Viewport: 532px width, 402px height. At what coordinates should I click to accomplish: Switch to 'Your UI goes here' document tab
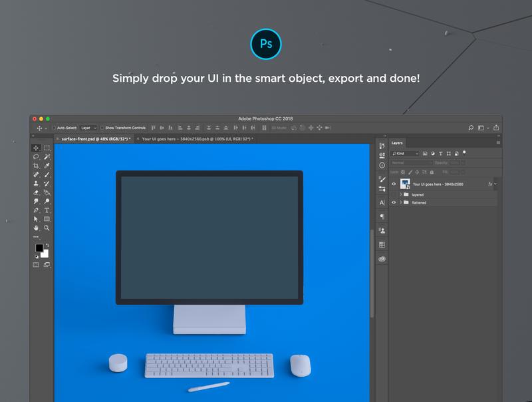tap(198, 139)
